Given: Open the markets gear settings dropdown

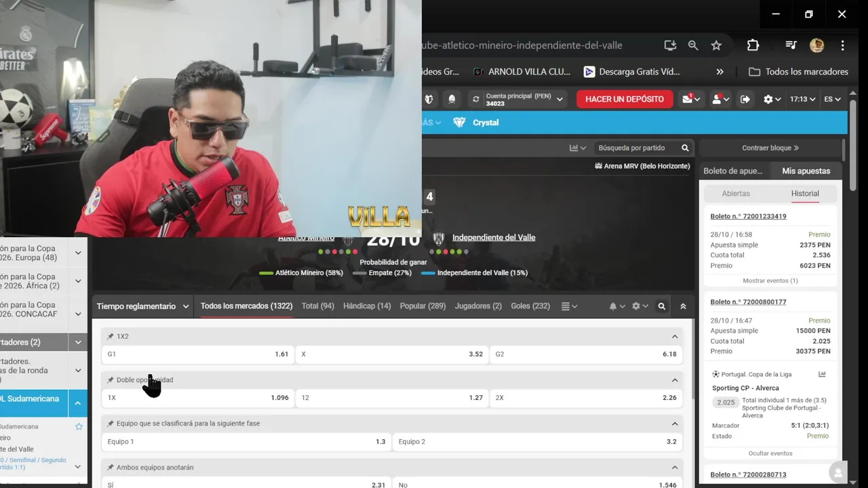Looking at the screenshot, I should (639, 306).
